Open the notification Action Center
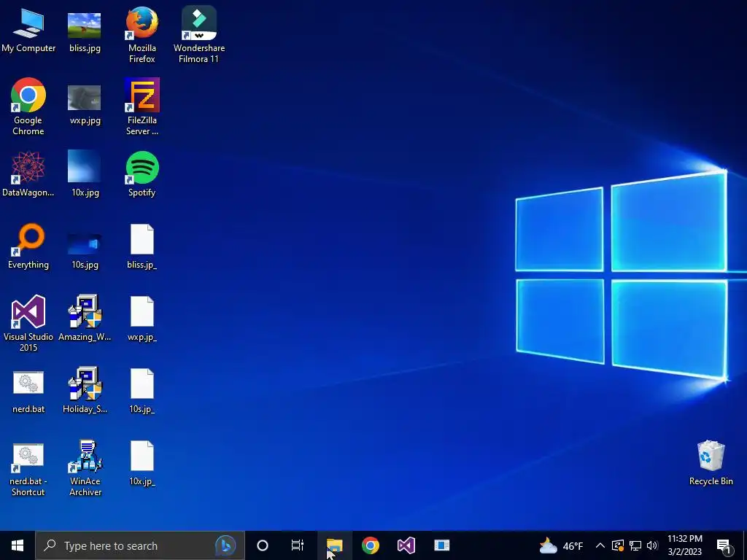This screenshot has height=560, width=747. coord(724,545)
